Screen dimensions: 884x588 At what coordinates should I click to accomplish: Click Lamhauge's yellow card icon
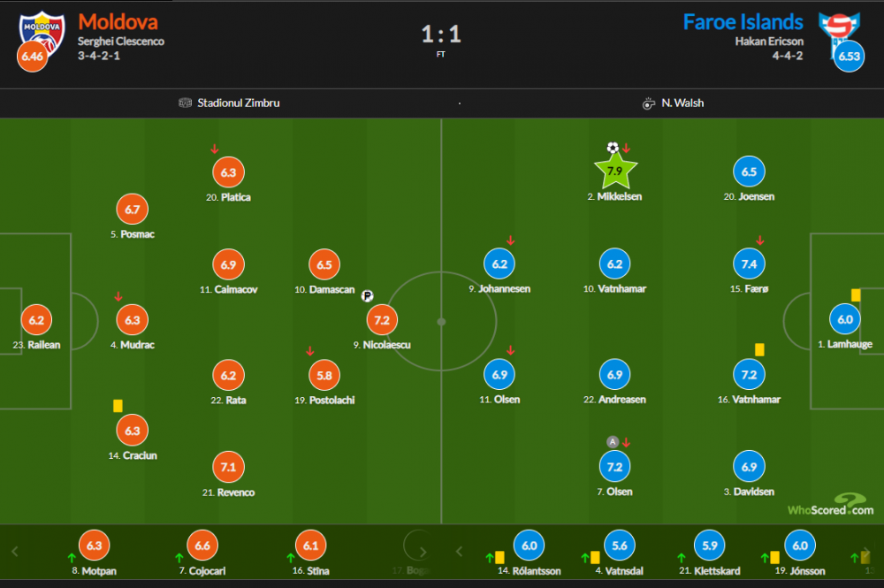pos(856,294)
